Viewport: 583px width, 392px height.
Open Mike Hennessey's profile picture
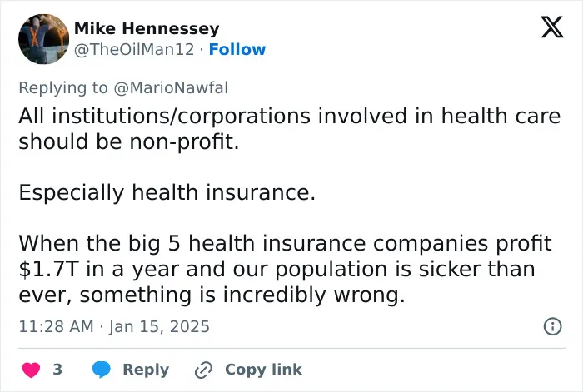[44, 39]
